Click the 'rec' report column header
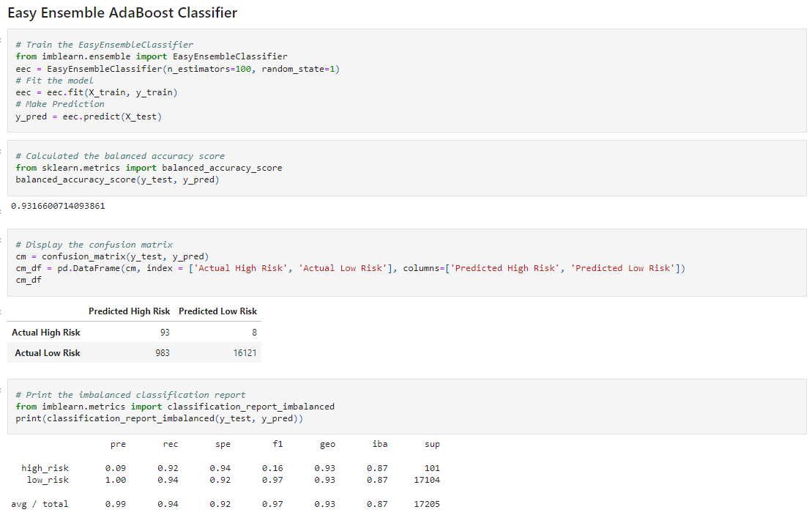The image size is (812, 515). coord(171,445)
